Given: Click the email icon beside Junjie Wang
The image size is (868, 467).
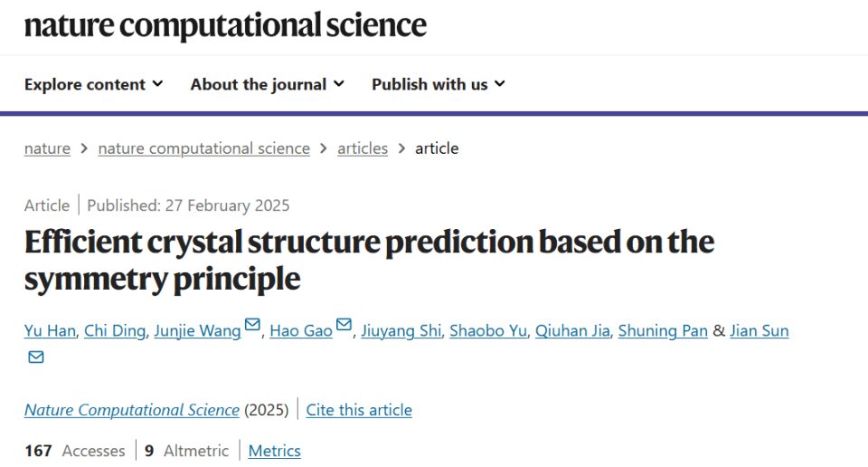Looking at the screenshot, I should pyautogui.click(x=252, y=324).
